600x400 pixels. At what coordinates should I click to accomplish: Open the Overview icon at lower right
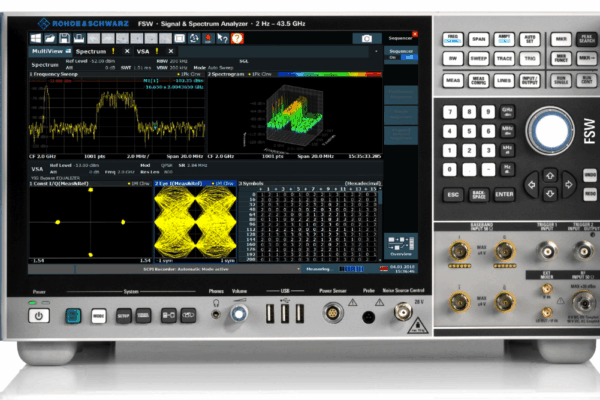(401, 246)
